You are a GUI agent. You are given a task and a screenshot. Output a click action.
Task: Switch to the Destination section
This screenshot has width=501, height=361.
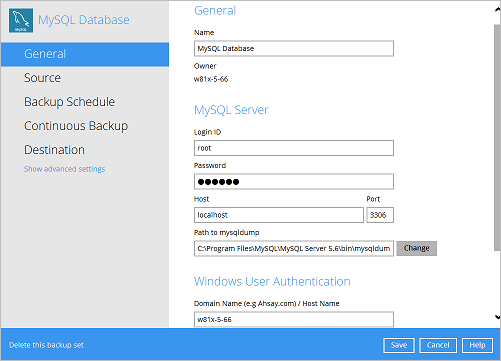[54, 150]
